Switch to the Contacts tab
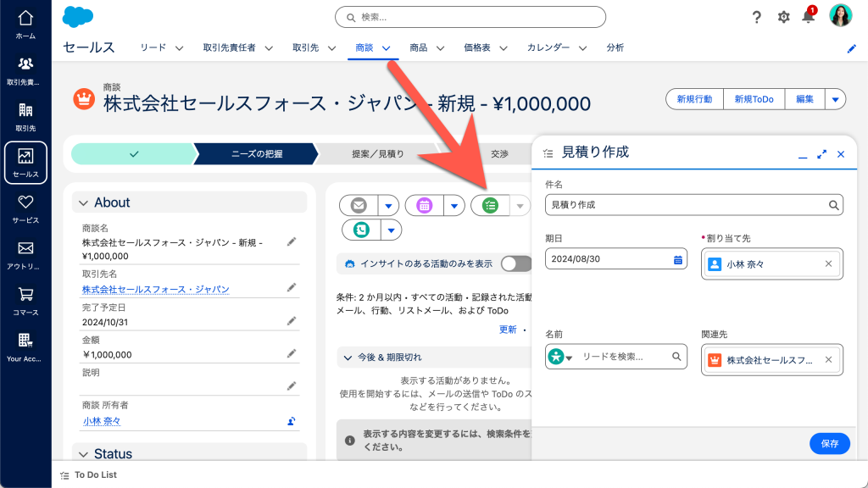The height and width of the screenshot is (488, 868). [x=229, y=47]
